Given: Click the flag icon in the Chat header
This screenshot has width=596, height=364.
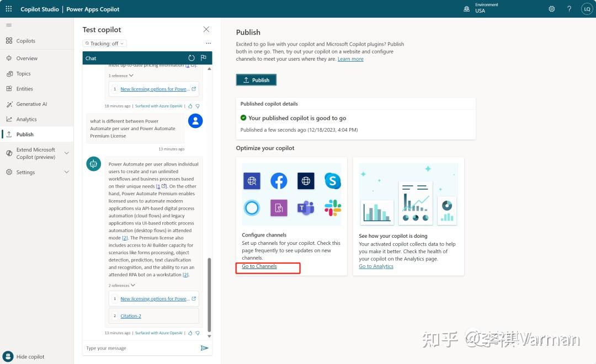Looking at the screenshot, I should (x=203, y=57).
